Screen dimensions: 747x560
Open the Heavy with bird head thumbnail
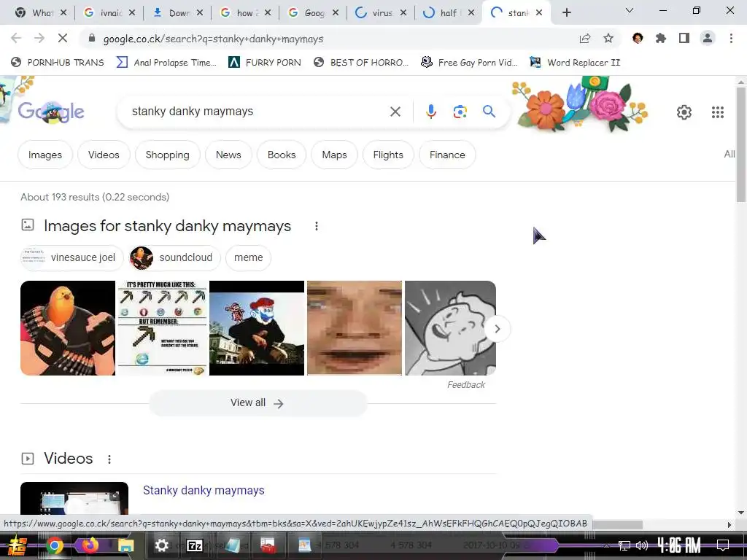[68, 328]
